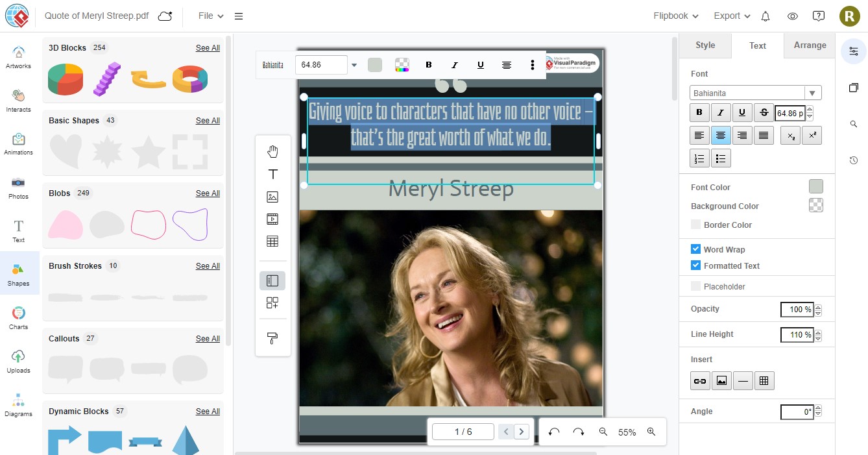Open the notifications bell icon
Screen dimensions: 868x455
[x=766, y=16]
